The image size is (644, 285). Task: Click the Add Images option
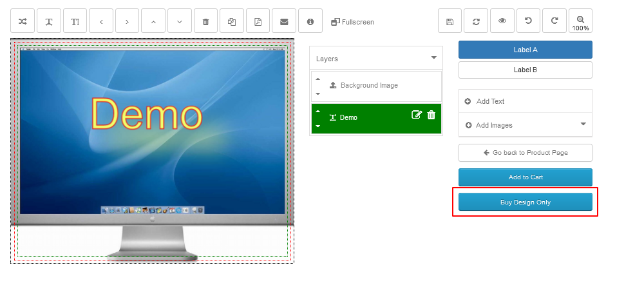tap(526, 124)
